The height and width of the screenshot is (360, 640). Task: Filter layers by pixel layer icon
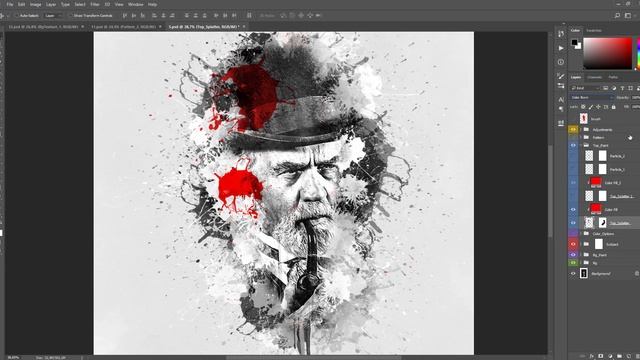(606, 88)
